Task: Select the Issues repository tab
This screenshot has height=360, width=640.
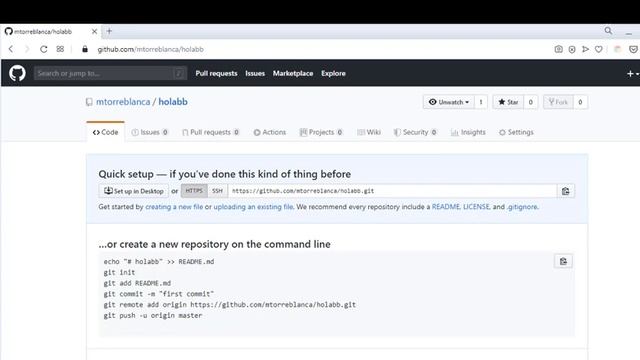Action: tap(150, 132)
